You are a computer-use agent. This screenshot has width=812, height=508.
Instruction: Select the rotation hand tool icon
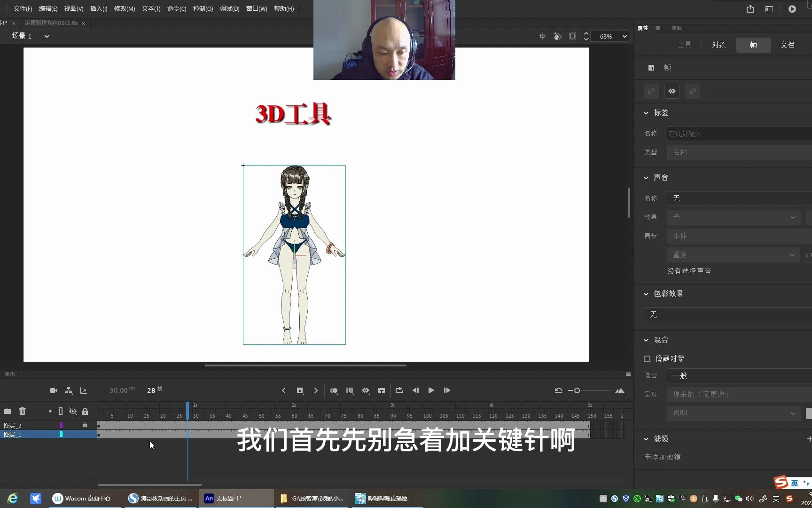[557, 36]
